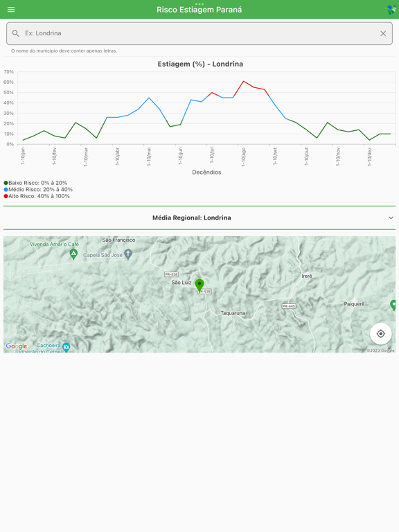Click the 'Alto Risco: 40% à 100%' legend text
The image size is (399, 532).
39,196
